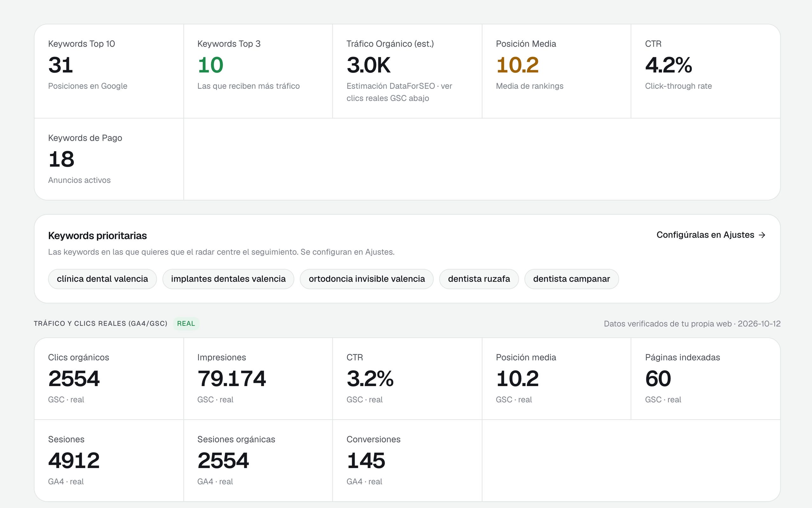The width and height of the screenshot is (812, 508).
Task: Click the TRÁFICO Y CLICS REALES section title
Action: coord(101,324)
